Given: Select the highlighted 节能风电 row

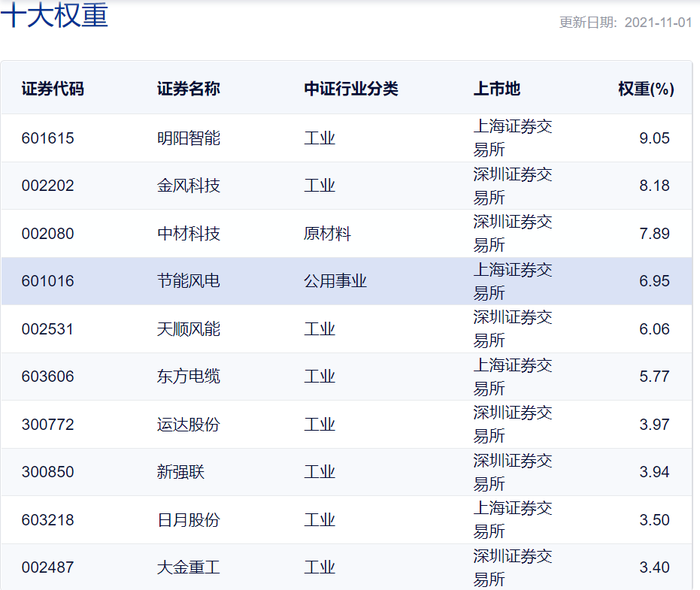Looking at the screenshot, I should click(347, 281).
